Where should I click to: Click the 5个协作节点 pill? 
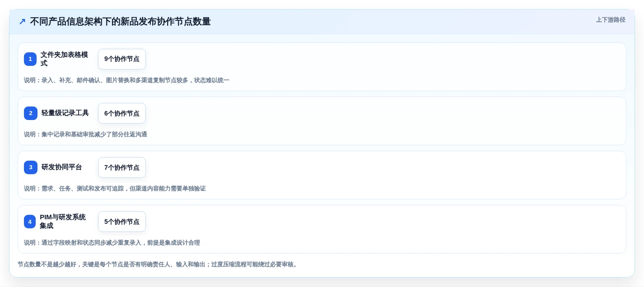[x=122, y=222]
